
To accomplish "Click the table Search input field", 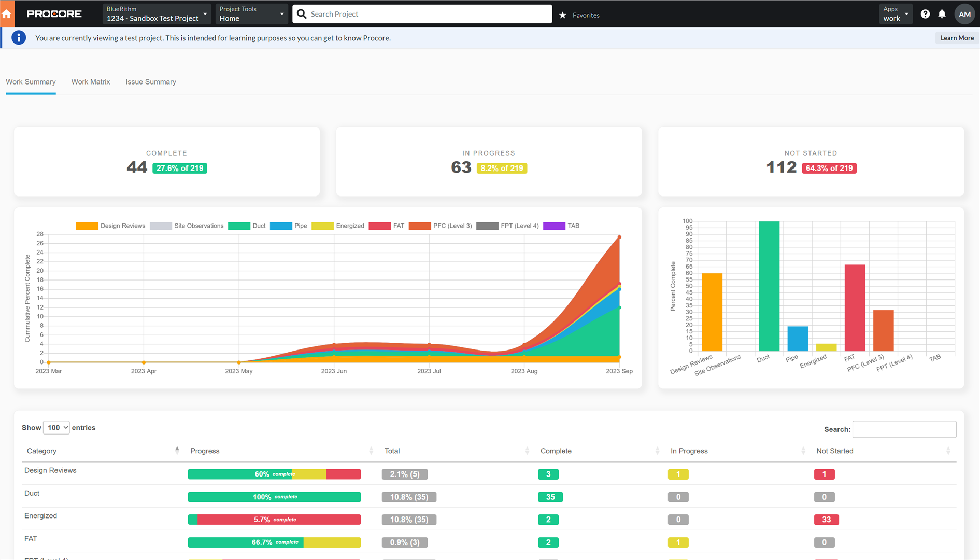I will pyautogui.click(x=904, y=429).
